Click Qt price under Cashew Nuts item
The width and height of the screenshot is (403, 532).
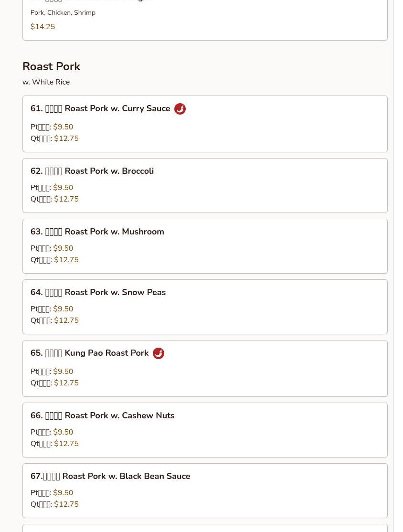pyautogui.click(x=66, y=444)
